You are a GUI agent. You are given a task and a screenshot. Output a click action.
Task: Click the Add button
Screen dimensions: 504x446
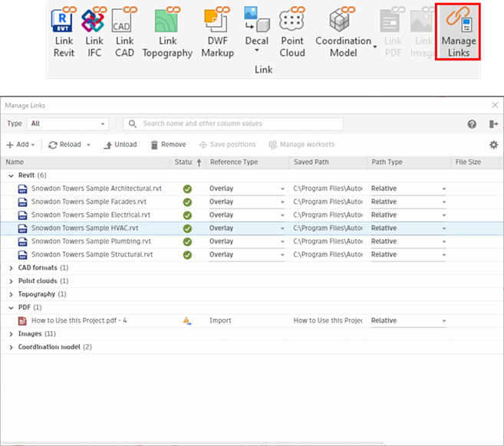(20, 145)
